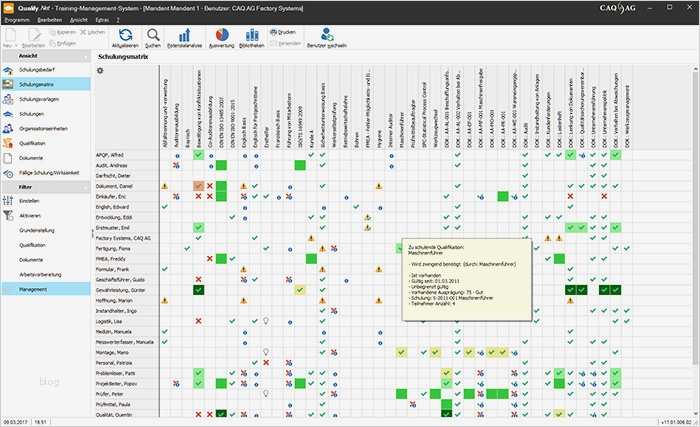Click light bulb icon in Montage, Mario row
The width and height of the screenshot is (700, 427).
(x=266, y=352)
